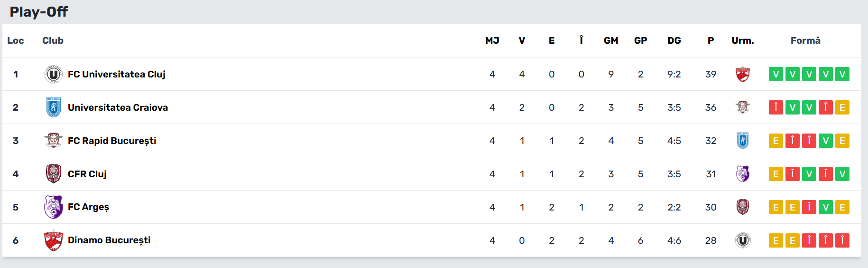Click the first yellow E form badge for Dinamo
The image size is (868, 268).
pyautogui.click(x=776, y=240)
